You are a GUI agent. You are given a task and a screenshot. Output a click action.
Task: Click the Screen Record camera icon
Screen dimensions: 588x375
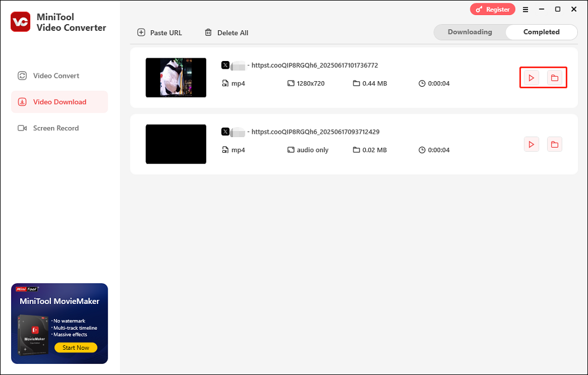coord(22,128)
